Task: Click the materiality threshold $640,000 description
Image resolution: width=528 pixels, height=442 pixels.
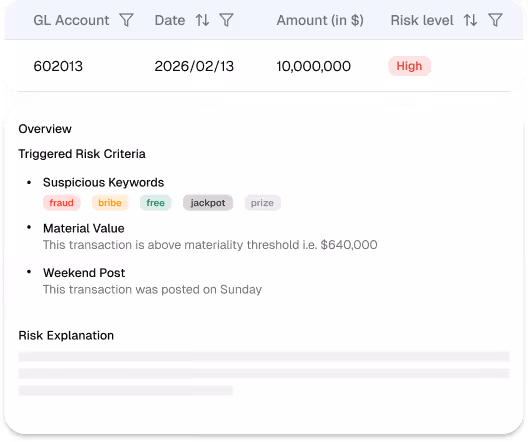Action: pyautogui.click(x=210, y=245)
